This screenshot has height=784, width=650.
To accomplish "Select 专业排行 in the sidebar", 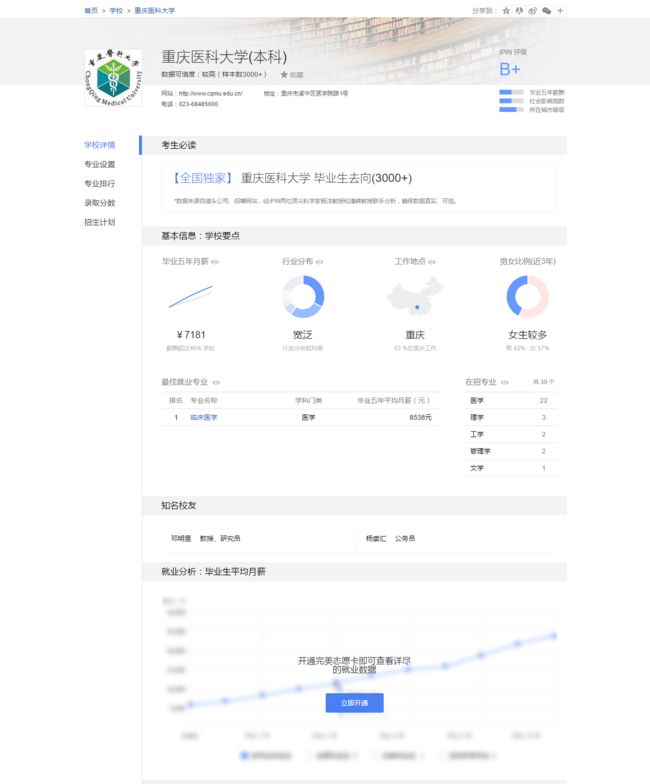I will tap(100, 184).
